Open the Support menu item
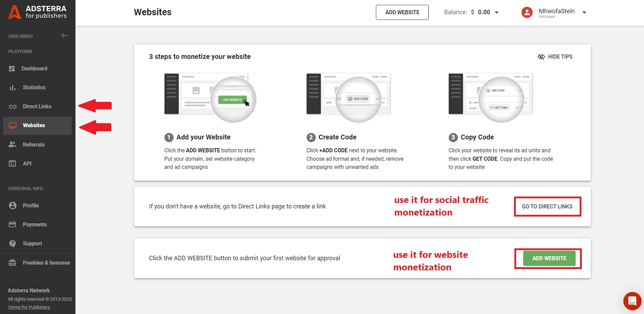 tap(32, 244)
